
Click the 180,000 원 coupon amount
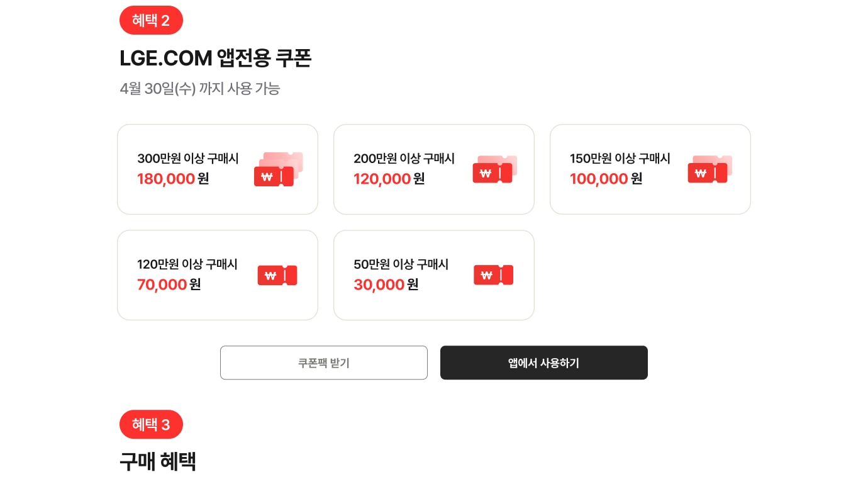coord(173,179)
